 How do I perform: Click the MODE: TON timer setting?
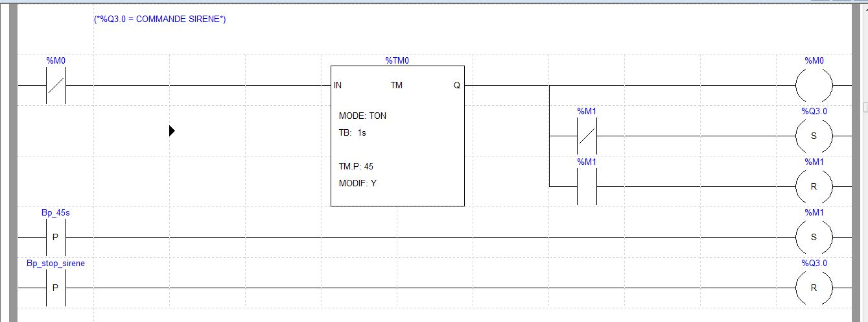coord(362,116)
